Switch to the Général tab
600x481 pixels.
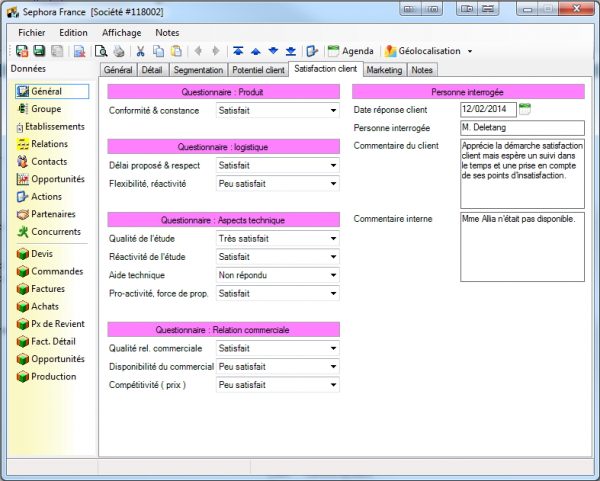[118, 70]
